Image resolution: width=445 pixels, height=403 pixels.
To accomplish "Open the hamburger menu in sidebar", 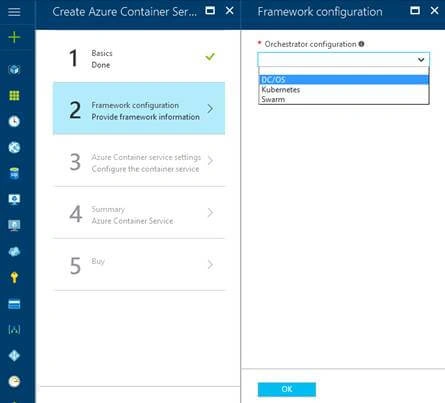I will tap(14, 12).
